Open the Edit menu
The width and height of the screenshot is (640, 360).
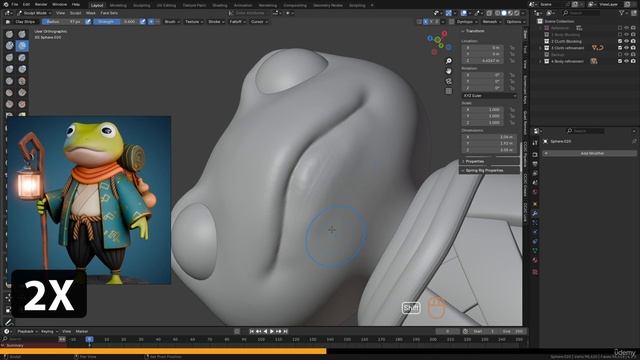click(x=27, y=4)
